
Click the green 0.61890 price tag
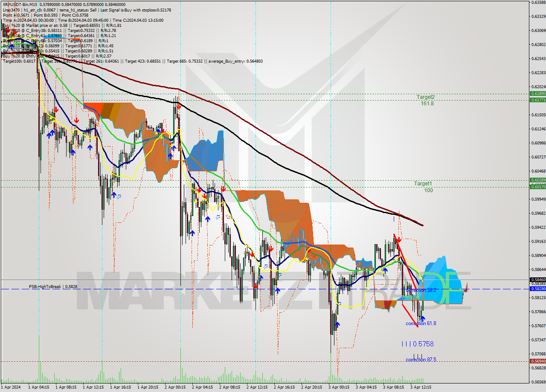click(537, 93)
